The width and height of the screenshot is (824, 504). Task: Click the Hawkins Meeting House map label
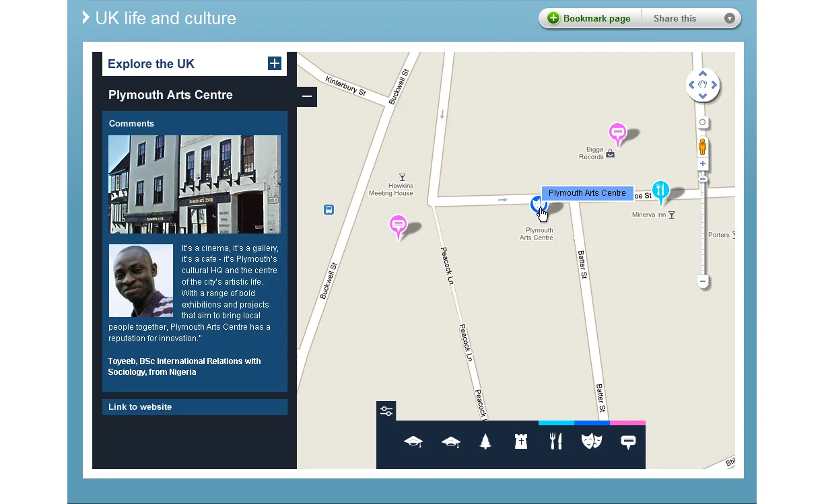[x=391, y=190]
